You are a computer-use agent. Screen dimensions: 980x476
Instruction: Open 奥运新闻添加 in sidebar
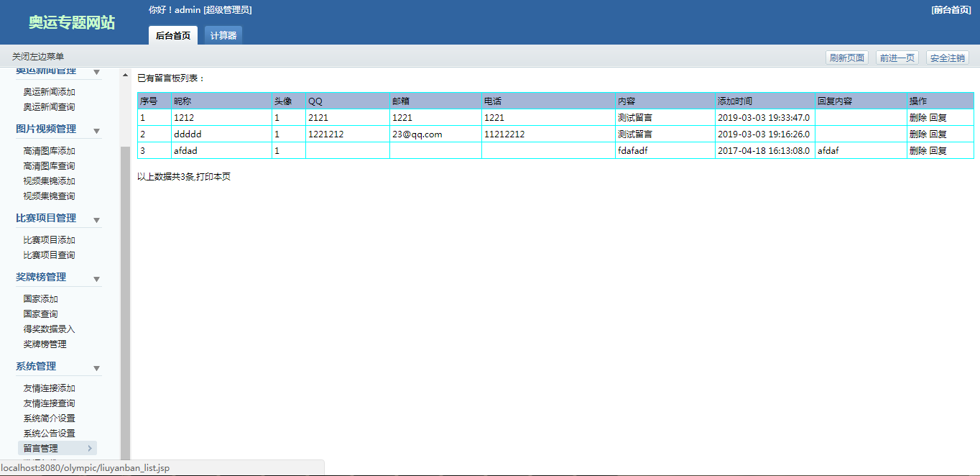click(49, 92)
